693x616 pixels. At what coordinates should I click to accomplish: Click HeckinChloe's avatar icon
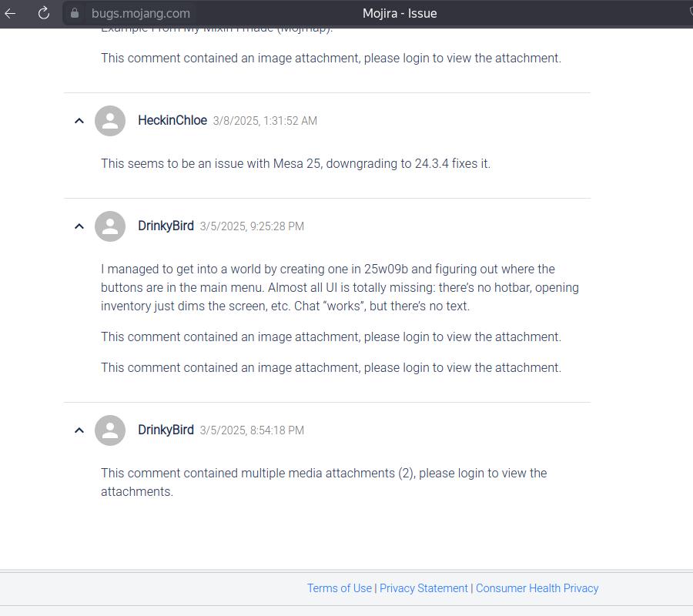110,121
